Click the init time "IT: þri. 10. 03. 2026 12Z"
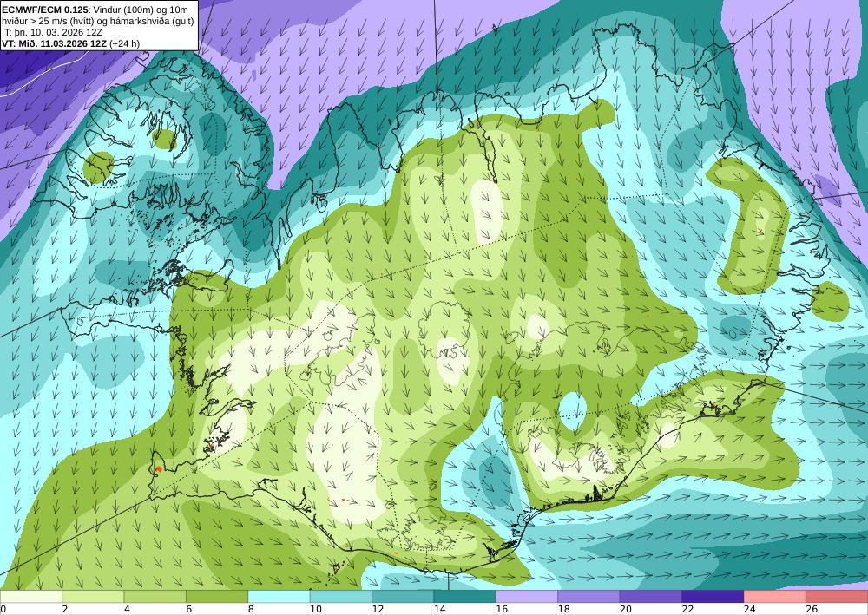Screen dimensions: 868x615 pos(52,32)
